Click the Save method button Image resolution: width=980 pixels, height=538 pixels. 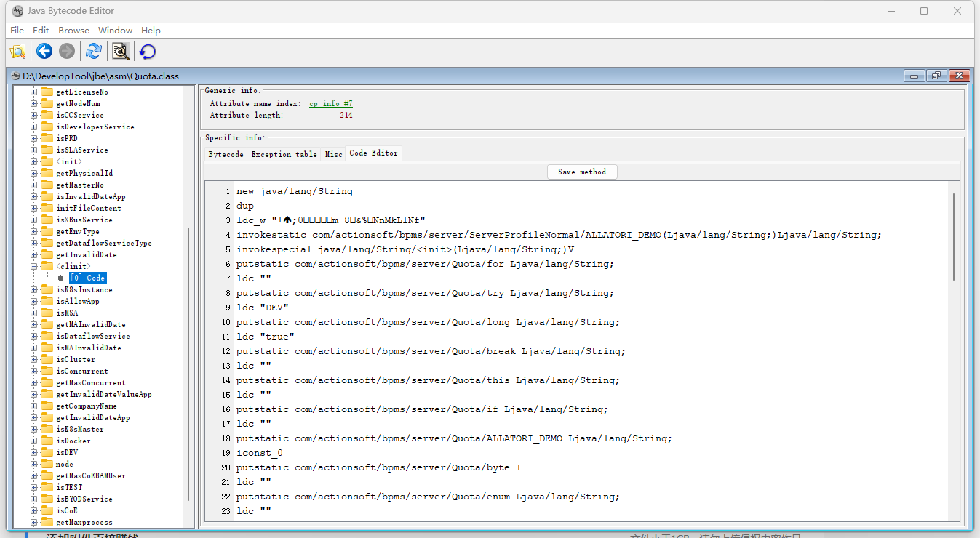(582, 172)
